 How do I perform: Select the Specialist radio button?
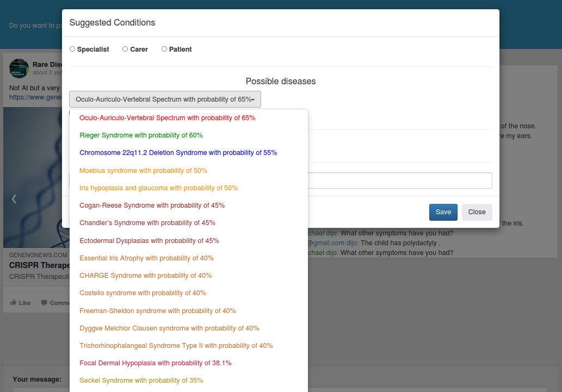tap(72, 48)
